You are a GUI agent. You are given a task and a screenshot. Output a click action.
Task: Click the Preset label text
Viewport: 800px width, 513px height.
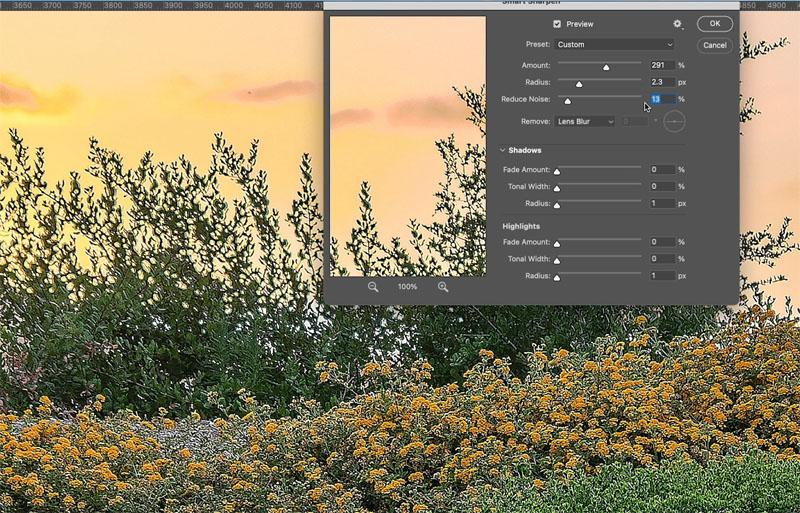pyautogui.click(x=538, y=44)
